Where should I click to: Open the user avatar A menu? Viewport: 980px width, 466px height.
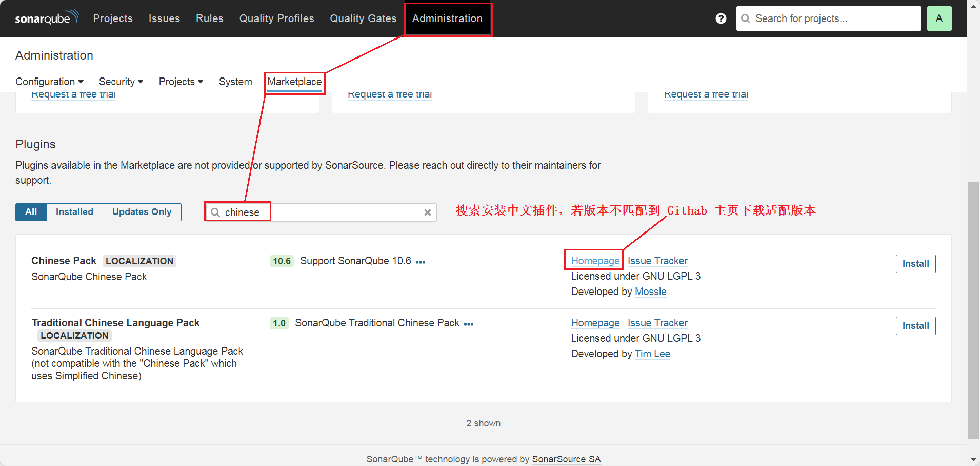[x=939, y=18]
